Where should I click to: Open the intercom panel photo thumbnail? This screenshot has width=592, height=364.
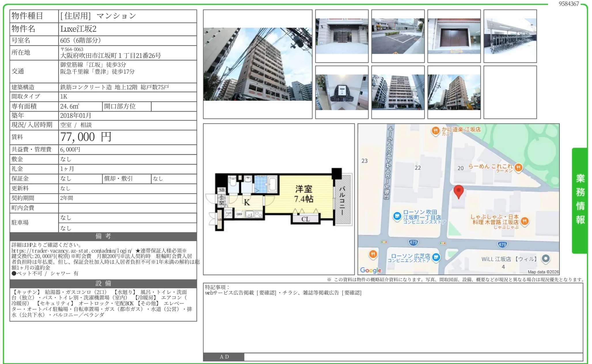pyautogui.click(x=342, y=92)
